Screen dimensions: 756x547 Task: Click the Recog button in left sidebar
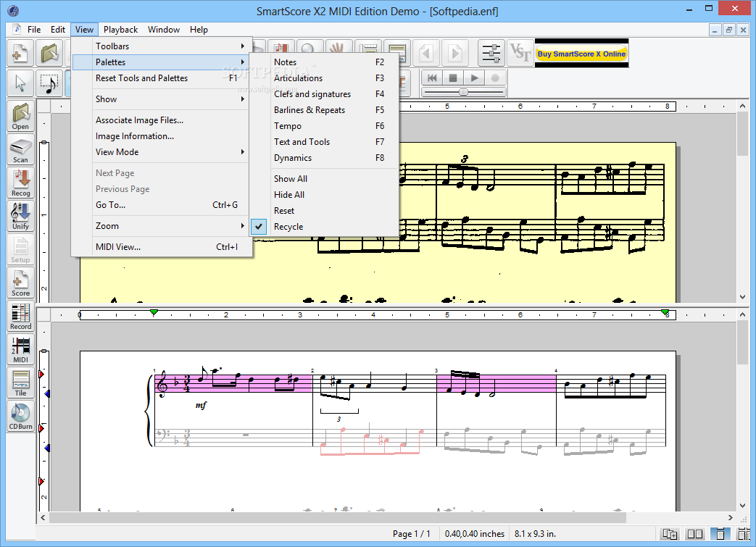(20, 183)
